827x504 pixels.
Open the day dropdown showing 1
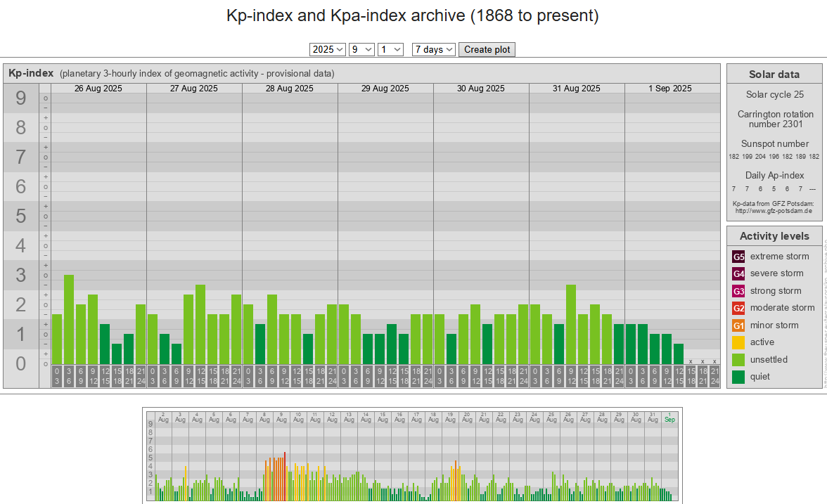point(390,49)
